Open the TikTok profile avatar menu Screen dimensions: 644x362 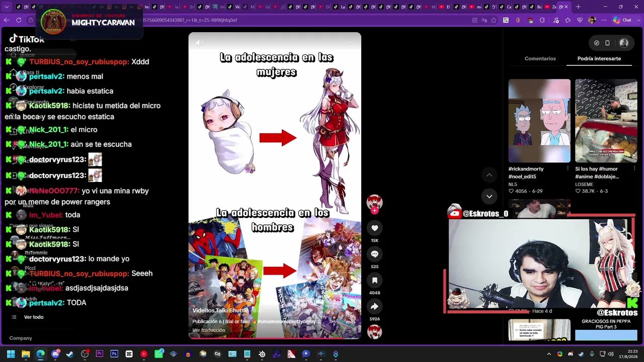tap(624, 43)
